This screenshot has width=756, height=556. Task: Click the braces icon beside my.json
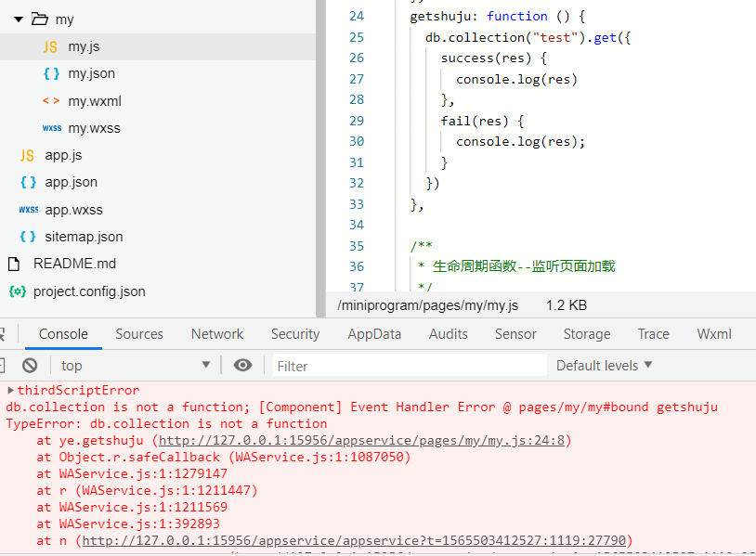coord(51,73)
